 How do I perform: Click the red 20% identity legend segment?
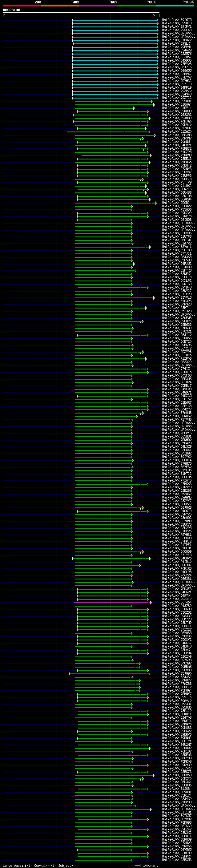[22, 6]
